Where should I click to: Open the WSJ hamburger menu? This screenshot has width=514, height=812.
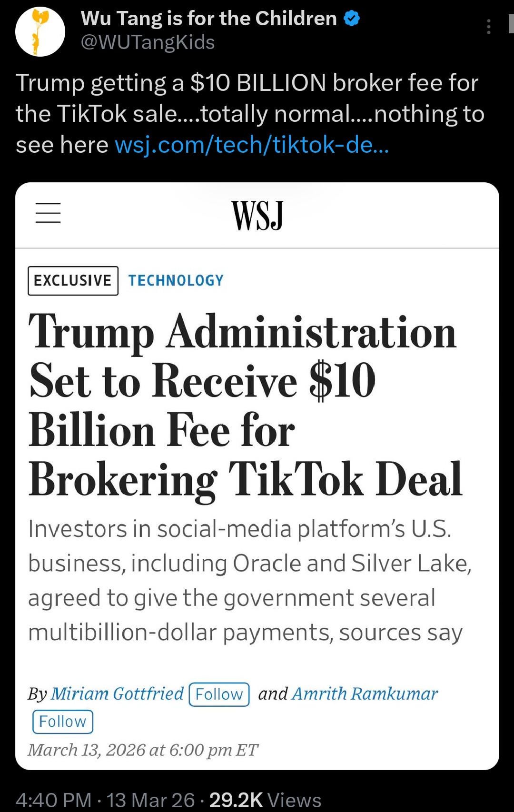48,212
